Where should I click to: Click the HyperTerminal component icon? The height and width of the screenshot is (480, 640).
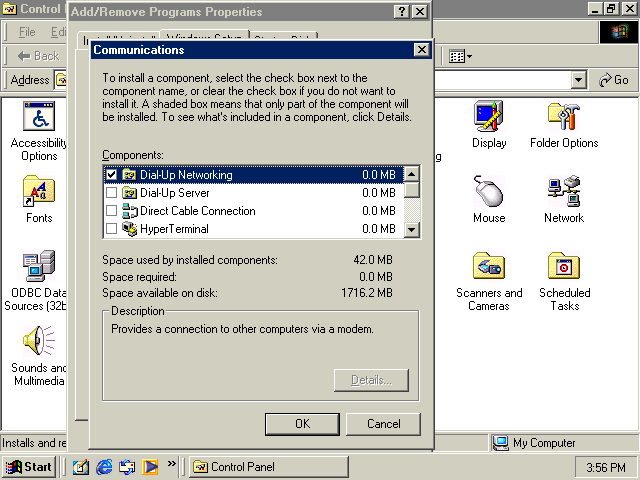click(x=130, y=229)
